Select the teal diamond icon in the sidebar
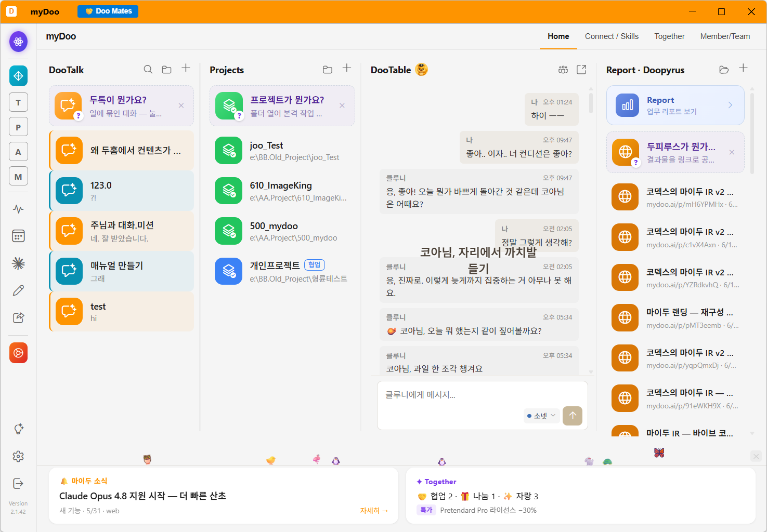767x532 pixels. point(18,76)
